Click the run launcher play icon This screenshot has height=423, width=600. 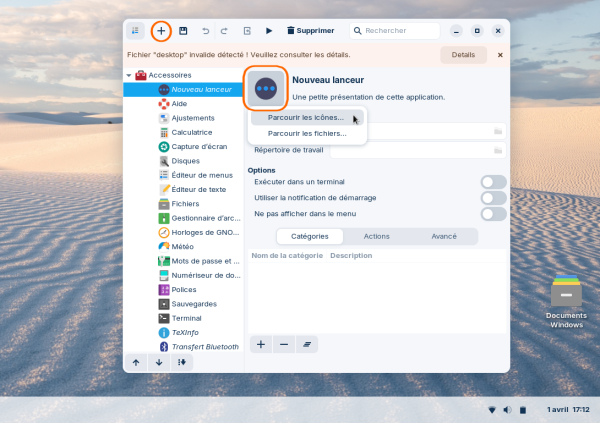(269, 31)
